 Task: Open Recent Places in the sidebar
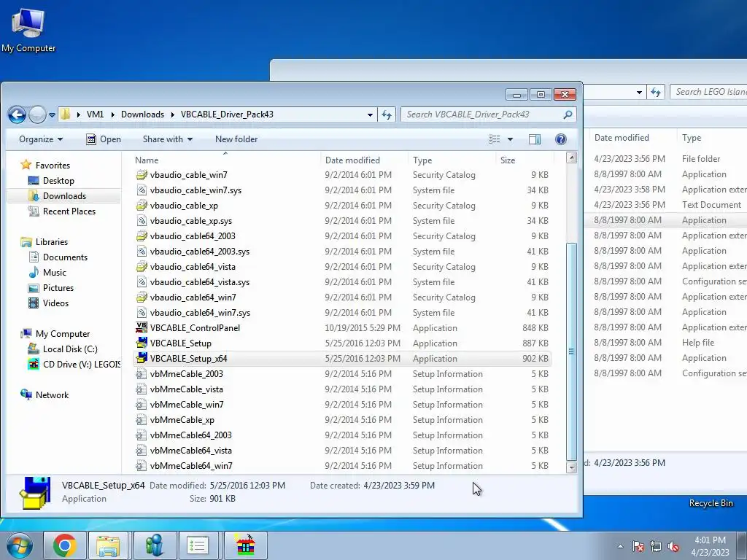(69, 211)
